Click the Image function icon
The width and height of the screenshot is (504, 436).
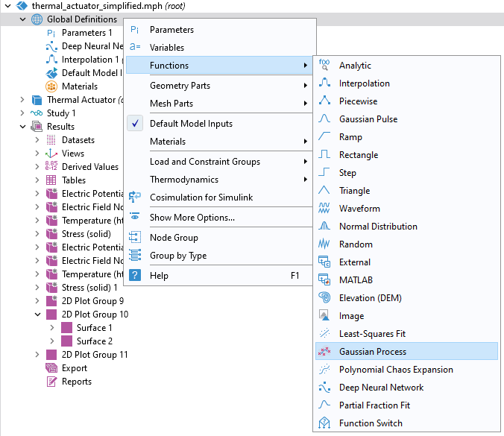[324, 315]
